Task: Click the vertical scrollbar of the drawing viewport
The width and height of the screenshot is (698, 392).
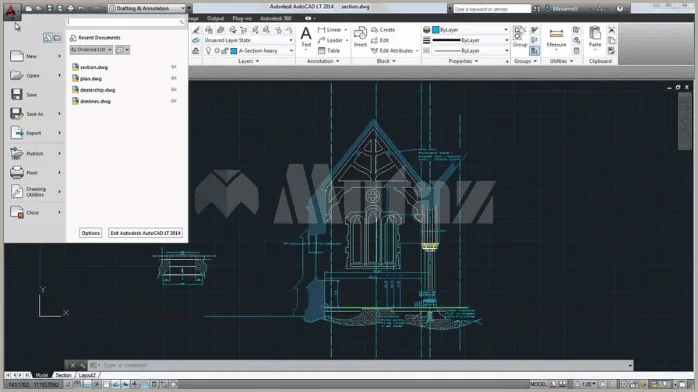Action: click(x=684, y=121)
